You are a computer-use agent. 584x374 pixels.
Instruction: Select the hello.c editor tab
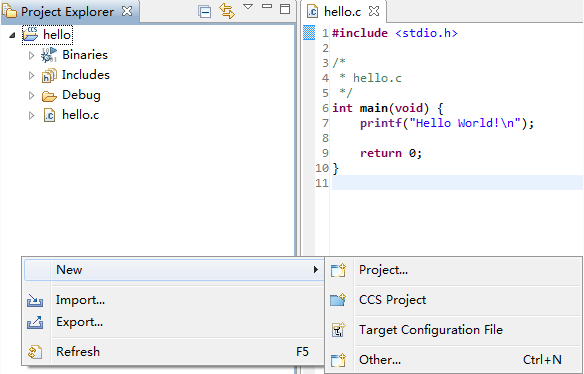343,12
